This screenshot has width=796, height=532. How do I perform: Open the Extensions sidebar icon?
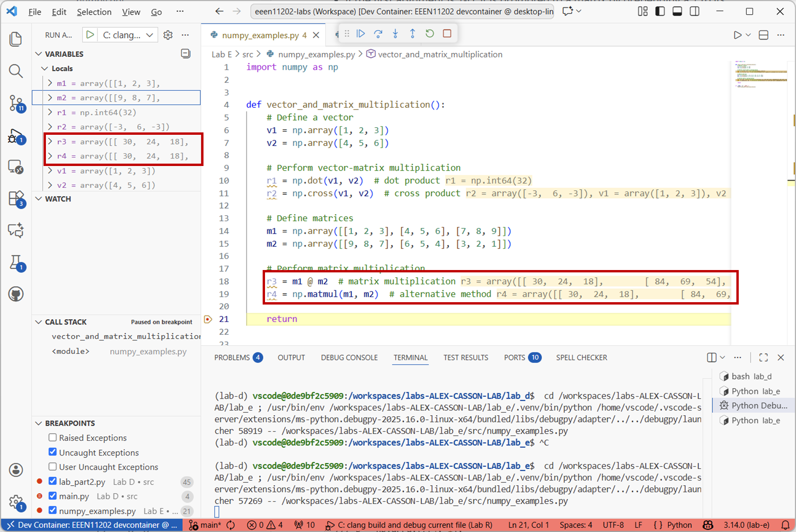(16, 198)
